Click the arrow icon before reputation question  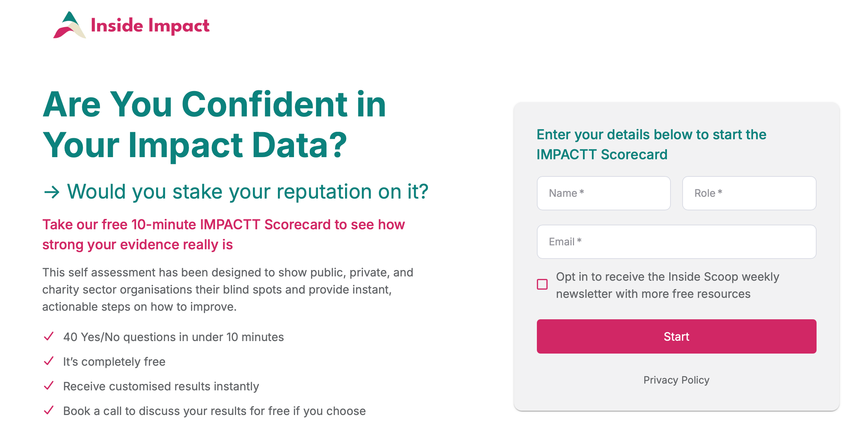click(x=52, y=192)
